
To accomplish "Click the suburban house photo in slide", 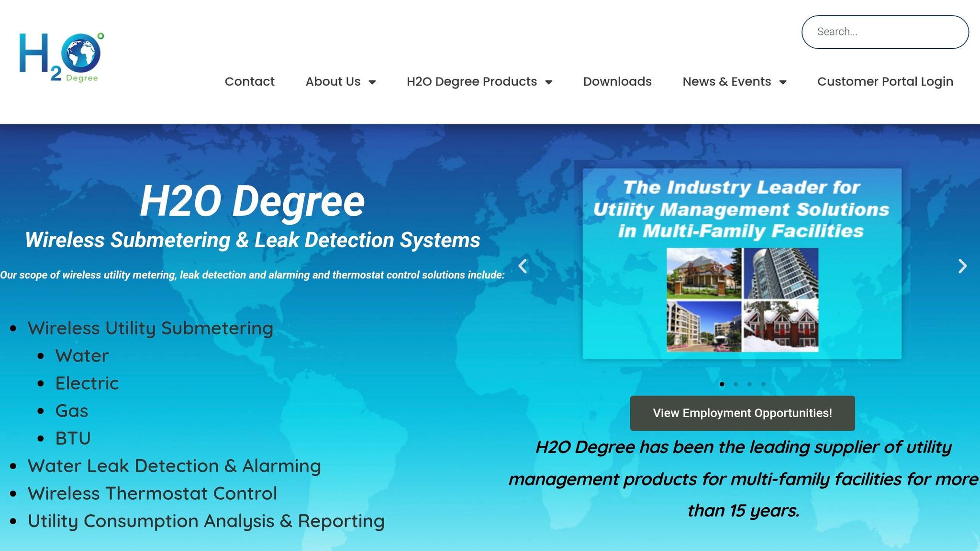I will (704, 273).
